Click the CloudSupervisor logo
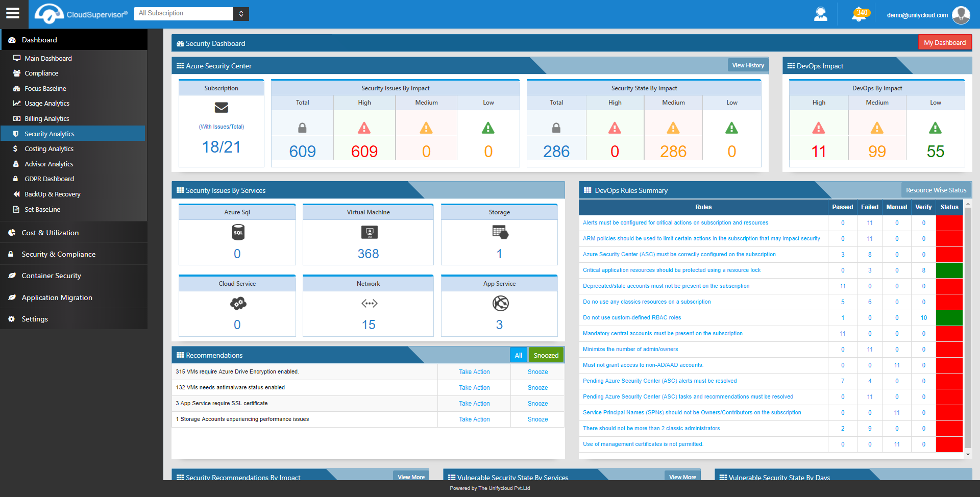Viewport: 980px width, 497px height. point(81,14)
